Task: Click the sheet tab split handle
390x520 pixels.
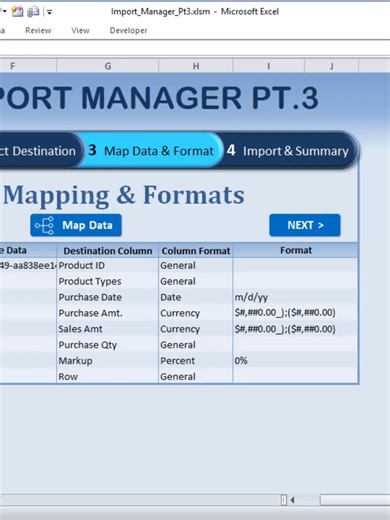Action: [284, 500]
